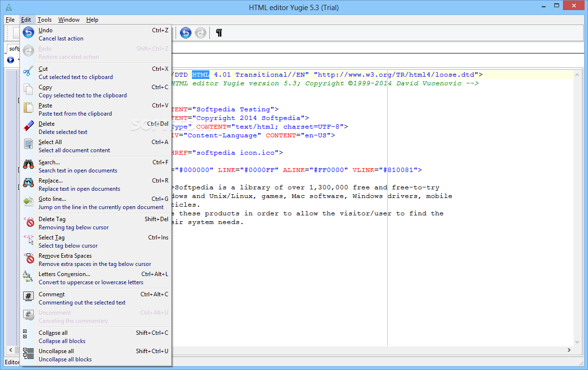Click the w3.org loose.dtd URL text

[x=396, y=75]
